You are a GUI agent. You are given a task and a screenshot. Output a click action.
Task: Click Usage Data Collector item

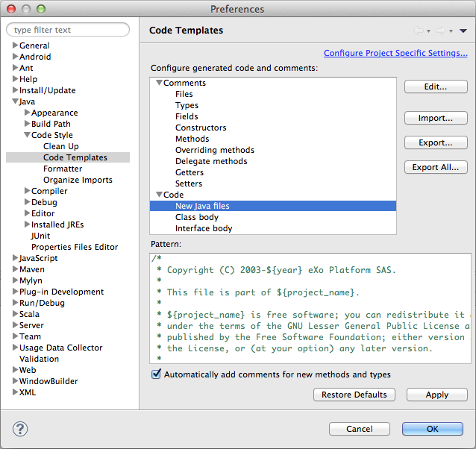[x=61, y=348]
